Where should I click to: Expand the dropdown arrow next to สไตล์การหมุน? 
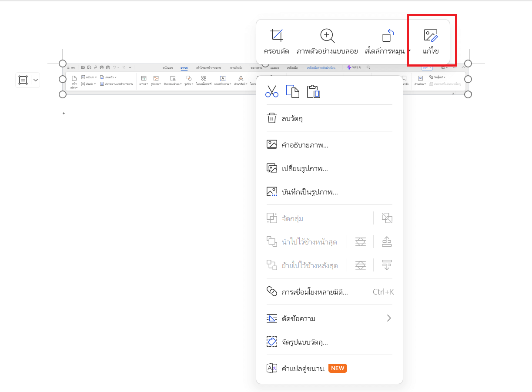(409, 51)
